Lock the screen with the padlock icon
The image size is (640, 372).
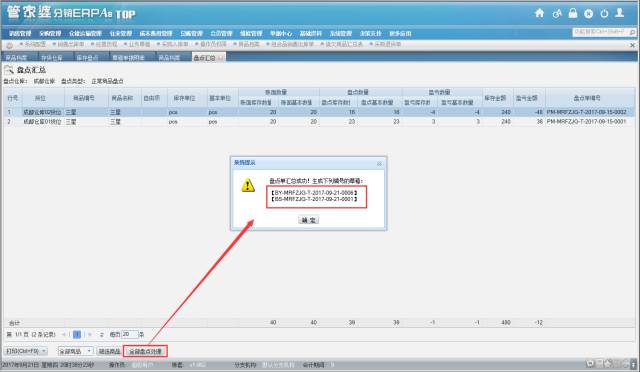573,13
